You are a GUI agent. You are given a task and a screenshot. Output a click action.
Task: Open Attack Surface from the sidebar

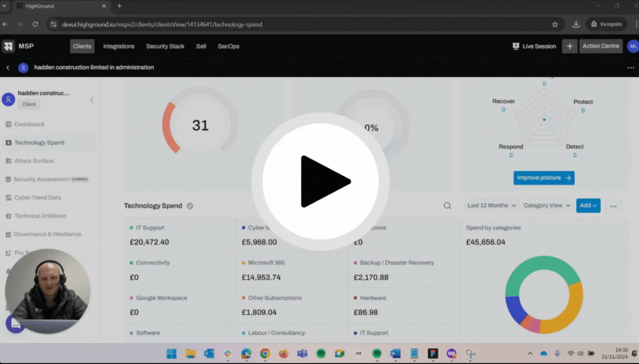coord(34,161)
